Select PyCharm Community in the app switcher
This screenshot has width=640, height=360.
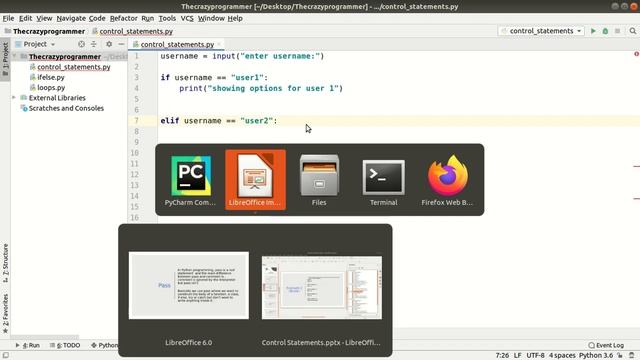point(191,180)
